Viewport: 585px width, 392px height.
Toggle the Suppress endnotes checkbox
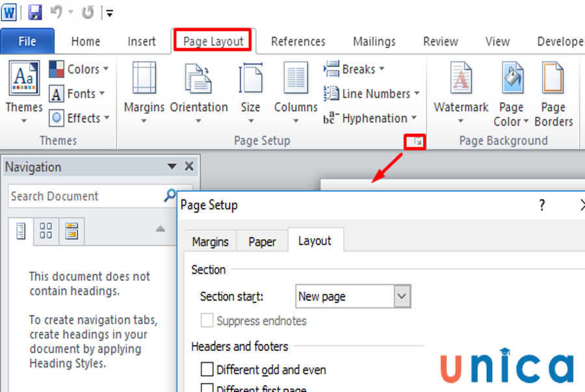point(207,320)
